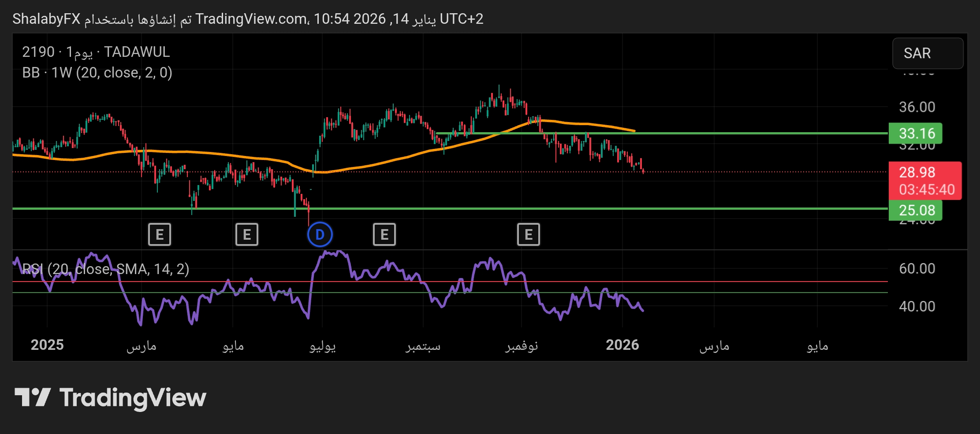The height and width of the screenshot is (434, 980).
Task: Select the E earnings marker near May 2025
Action: tap(246, 235)
